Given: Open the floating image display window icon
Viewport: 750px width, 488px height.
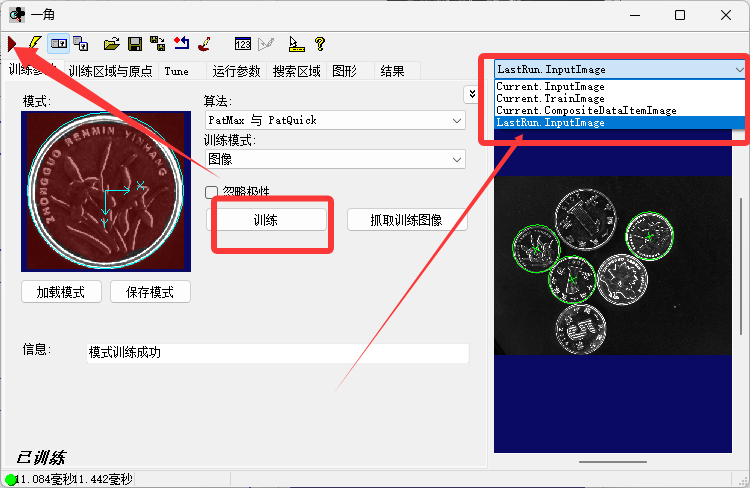Looking at the screenshot, I should (81, 44).
